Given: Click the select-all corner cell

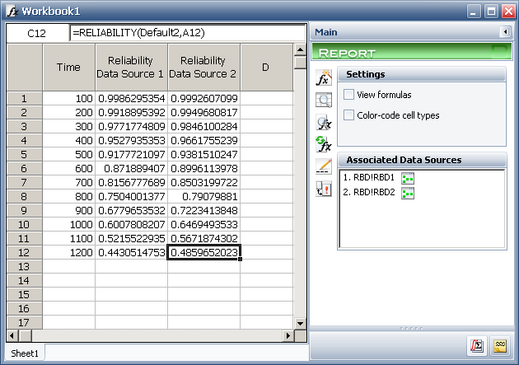Looking at the screenshot, I should (24, 67).
